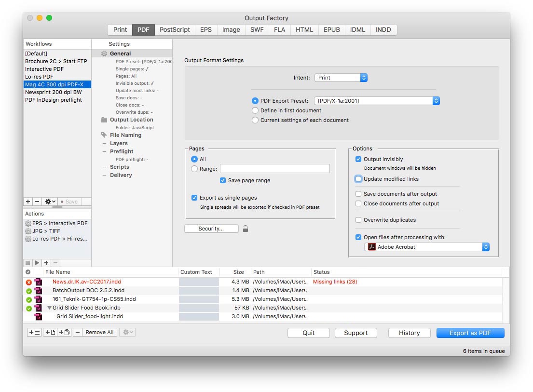
Task: Click the add multiple documents icon
Action: [64, 332]
